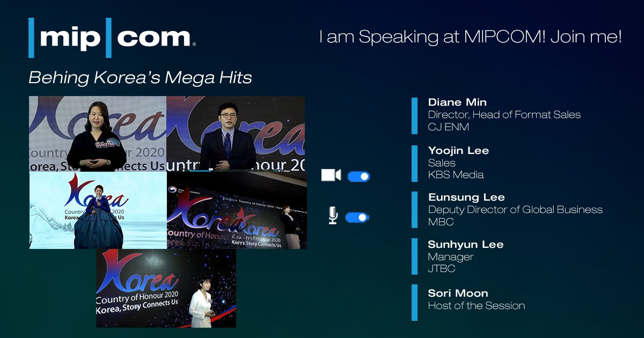Click "Deputy Director of Global Business" text
The image size is (644, 338).
pos(515,209)
